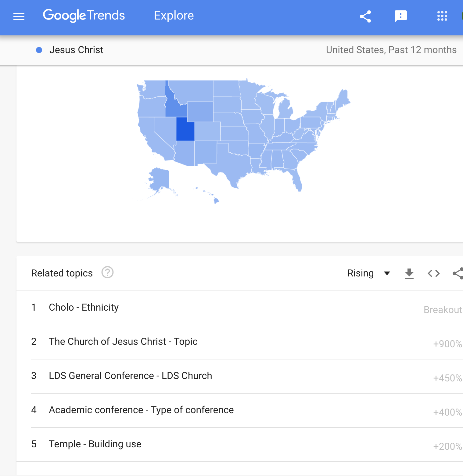Screen dimensions: 463x476
Task: Click the Related topics help icon
Action: (x=107, y=272)
